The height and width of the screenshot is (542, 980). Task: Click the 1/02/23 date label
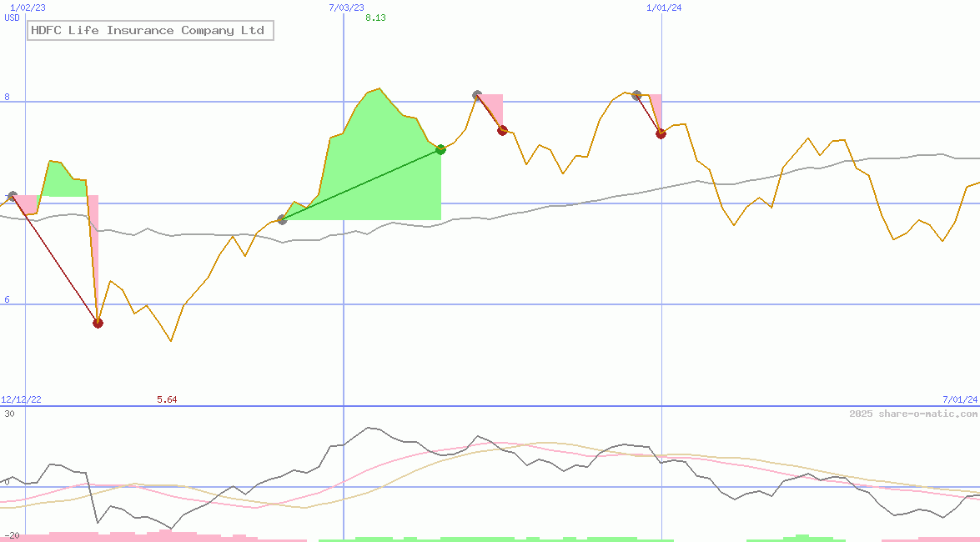click(x=26, y=7)
